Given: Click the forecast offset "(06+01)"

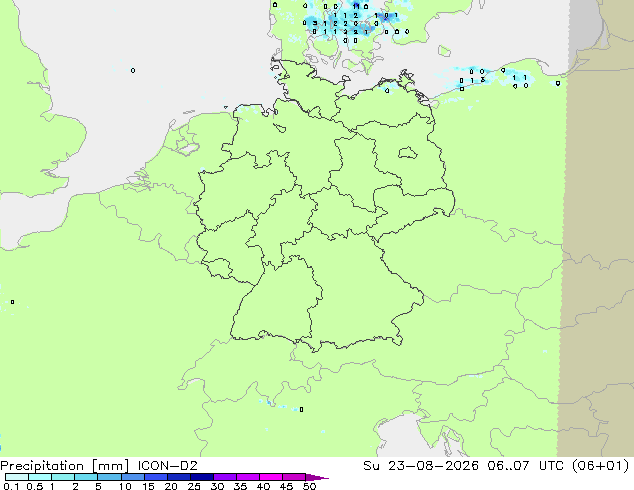Looking at the screenshot, I should pos(601,465).
